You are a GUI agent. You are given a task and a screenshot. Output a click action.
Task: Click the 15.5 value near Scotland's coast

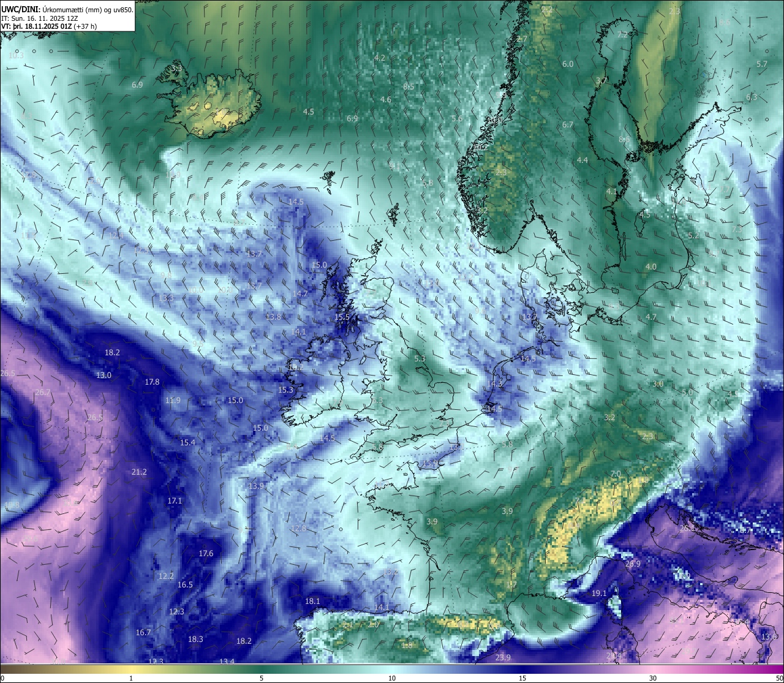[342, 317]
